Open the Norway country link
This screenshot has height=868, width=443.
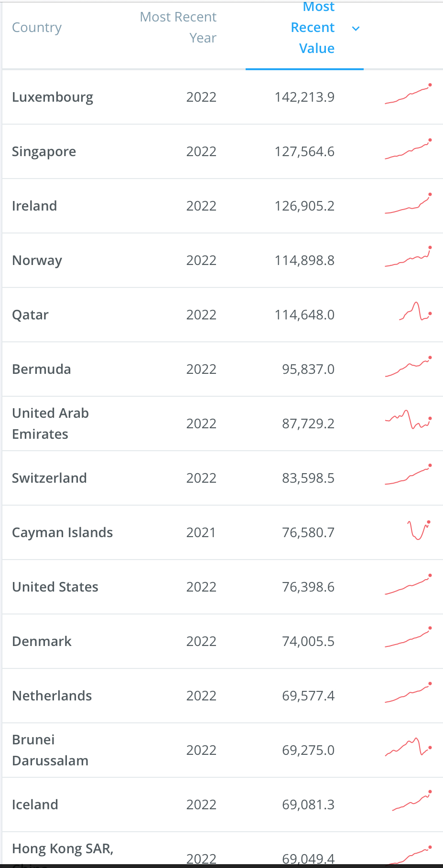(37, 261)
